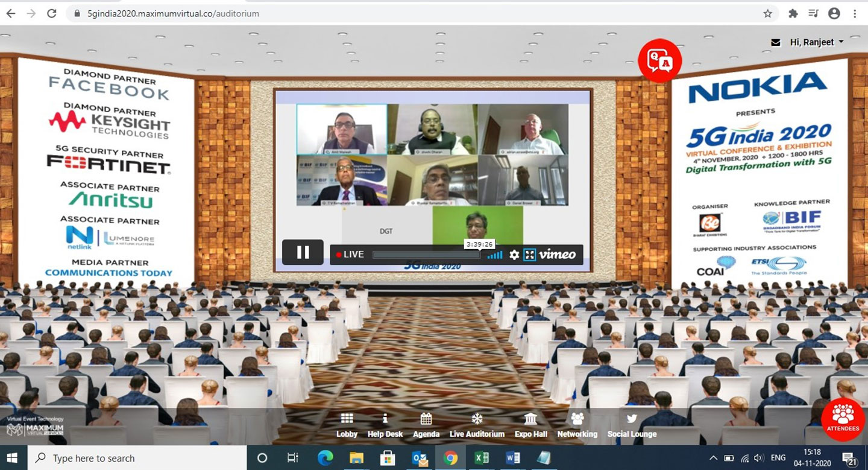Open Task View on the taskbar
Screen dimensions: 868x470
[293, 458]
